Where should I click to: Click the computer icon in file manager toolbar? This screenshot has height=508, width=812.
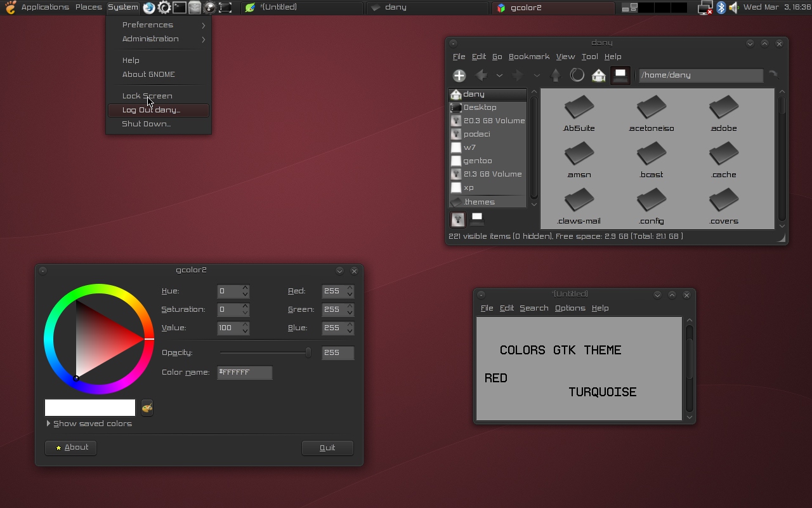coord(620,75)
